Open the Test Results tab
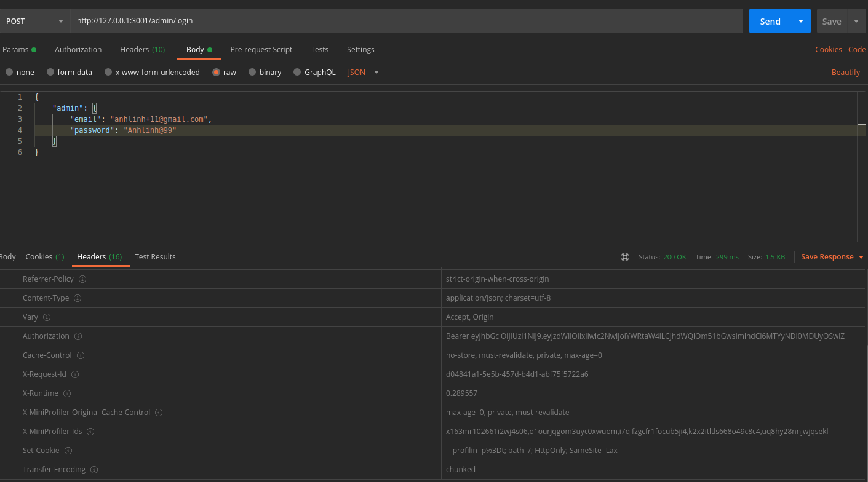The height and width of the screenshot is (482, 868). click(x=155, y=256)
